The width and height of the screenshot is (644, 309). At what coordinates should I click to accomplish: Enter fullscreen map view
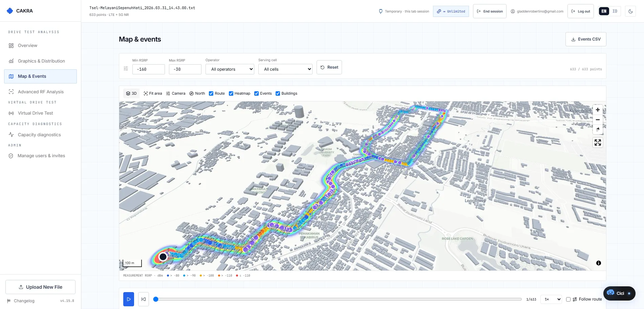tap(598, 143)
